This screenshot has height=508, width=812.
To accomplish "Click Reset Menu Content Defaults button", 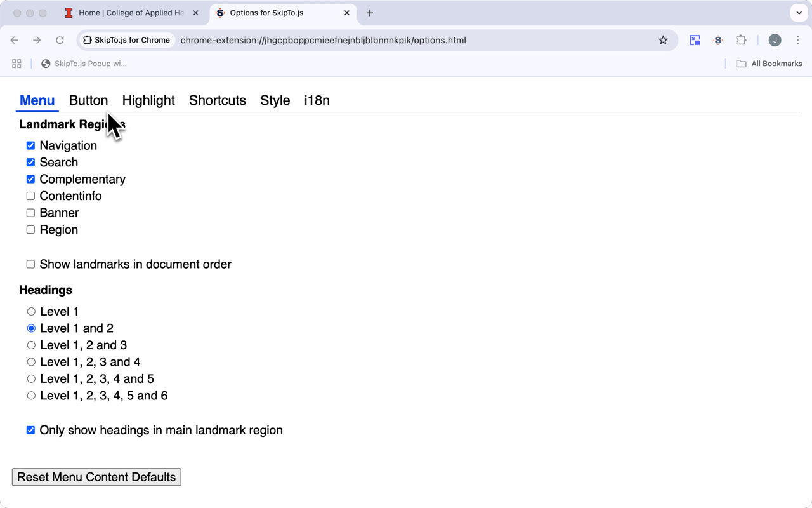I will (x=96, y=477).
